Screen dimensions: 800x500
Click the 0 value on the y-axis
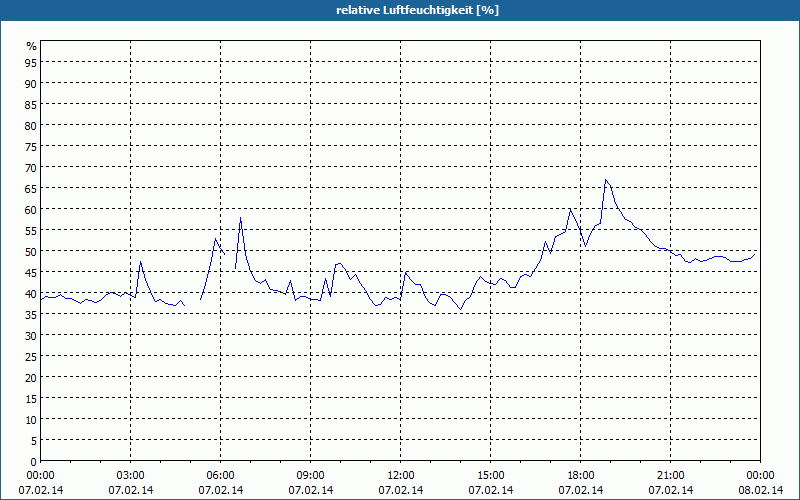[x=34, y=461]
